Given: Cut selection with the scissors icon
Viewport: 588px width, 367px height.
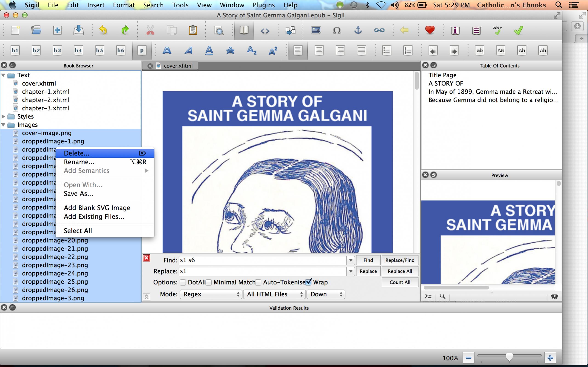Looking at the screenshot, I should [x=151, y=30].
